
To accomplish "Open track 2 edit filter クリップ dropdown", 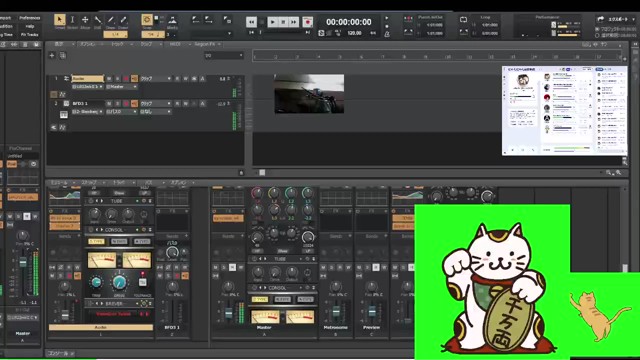I will point(156,104).
